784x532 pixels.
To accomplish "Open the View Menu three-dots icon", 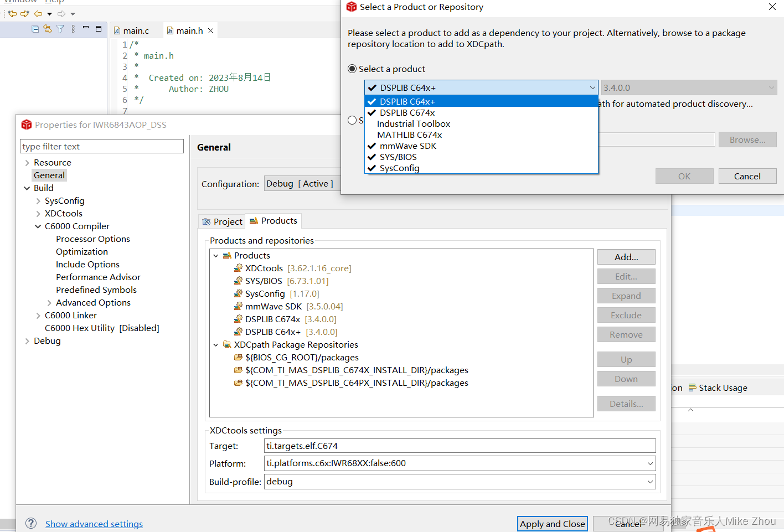I will (73, 29).
